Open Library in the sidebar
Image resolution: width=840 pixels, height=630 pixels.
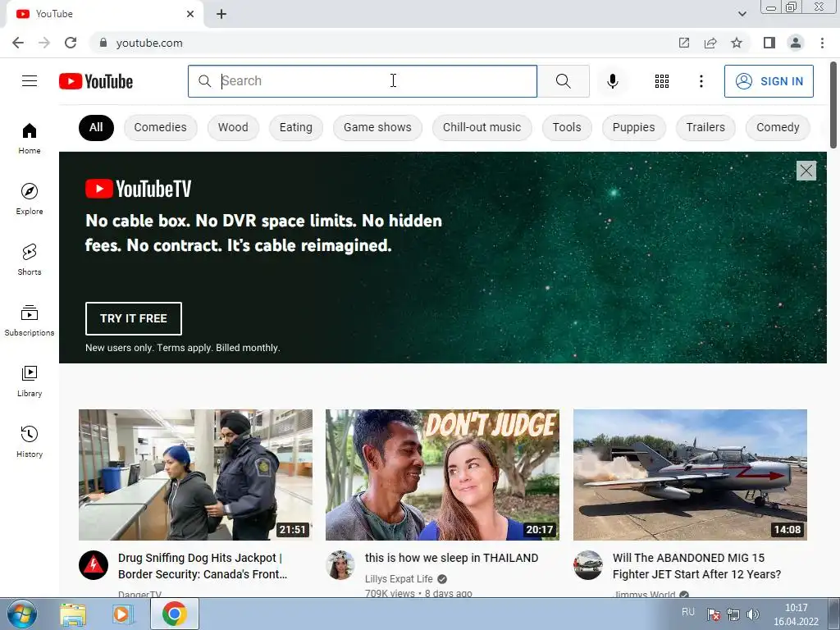(30, 381)
